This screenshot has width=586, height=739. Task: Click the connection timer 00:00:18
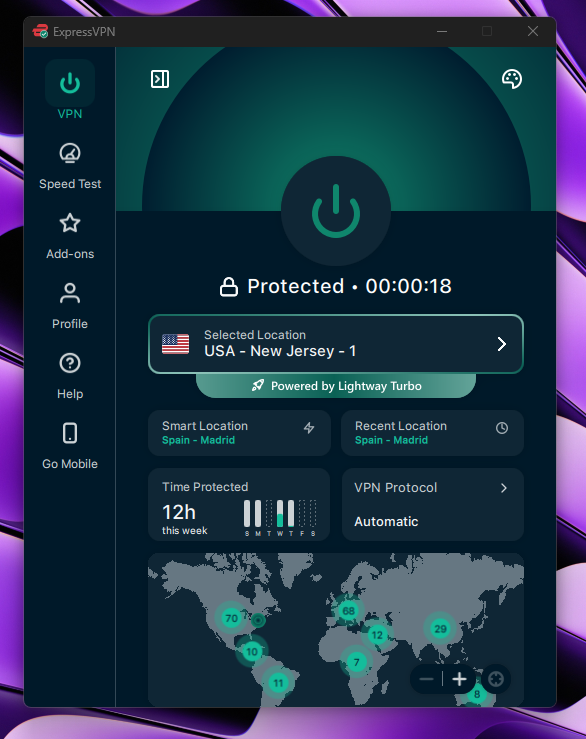(x=408, y=286)
